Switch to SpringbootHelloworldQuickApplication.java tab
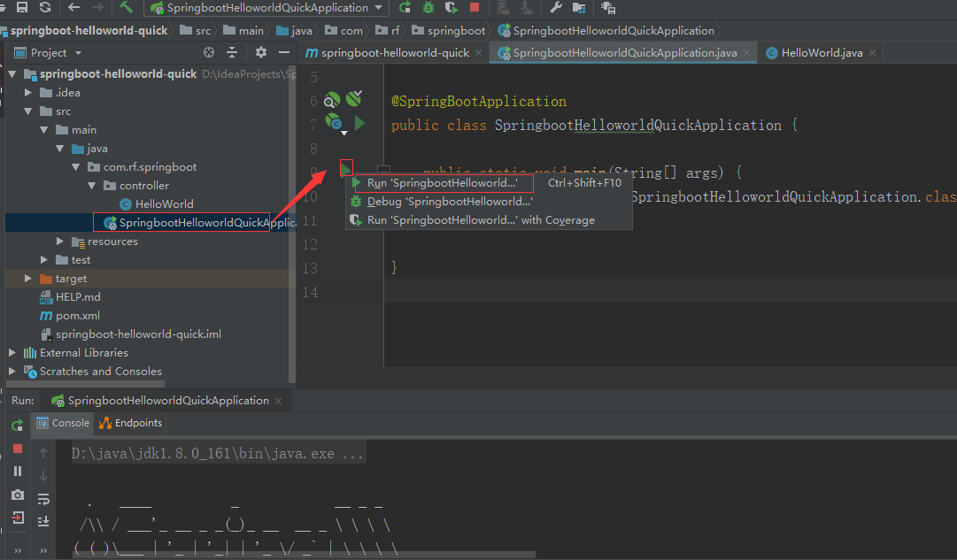The image size is (957, 560). (x=624, y=53)
